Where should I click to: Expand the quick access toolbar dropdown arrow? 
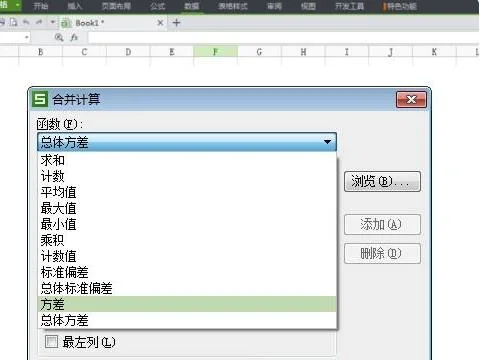point(52,23)
